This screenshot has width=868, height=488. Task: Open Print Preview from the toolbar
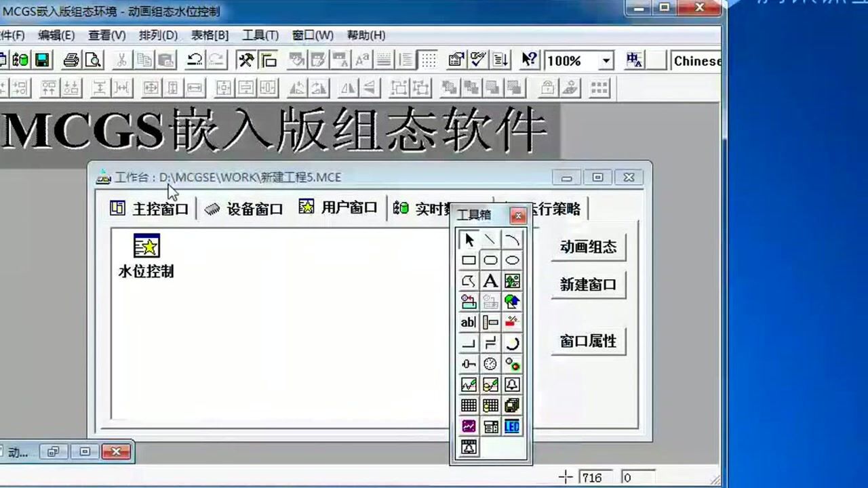point(92,60)
